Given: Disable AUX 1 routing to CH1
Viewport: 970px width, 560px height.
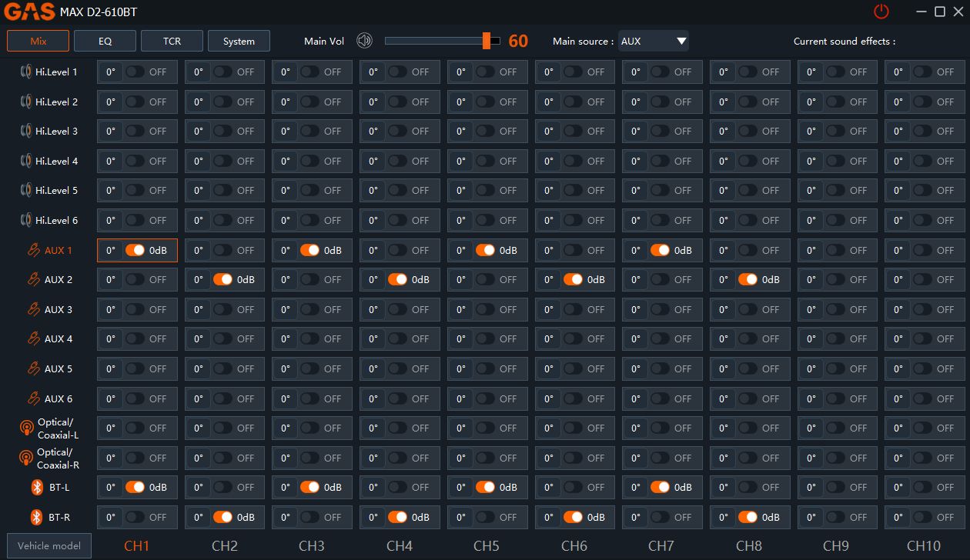Looking at the screenshot, I should click(x=135, y=250).
